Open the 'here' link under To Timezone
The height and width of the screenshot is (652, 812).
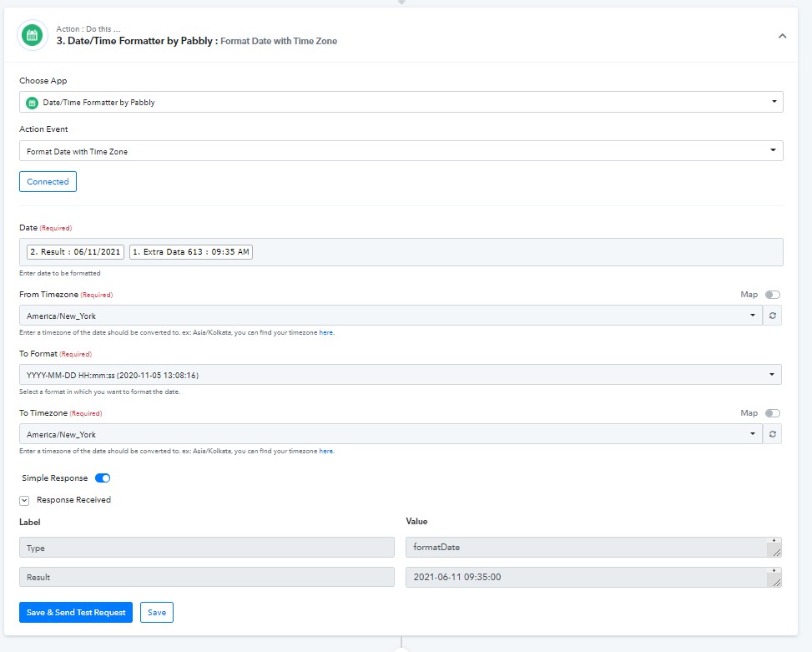click(x=326, y=451)
